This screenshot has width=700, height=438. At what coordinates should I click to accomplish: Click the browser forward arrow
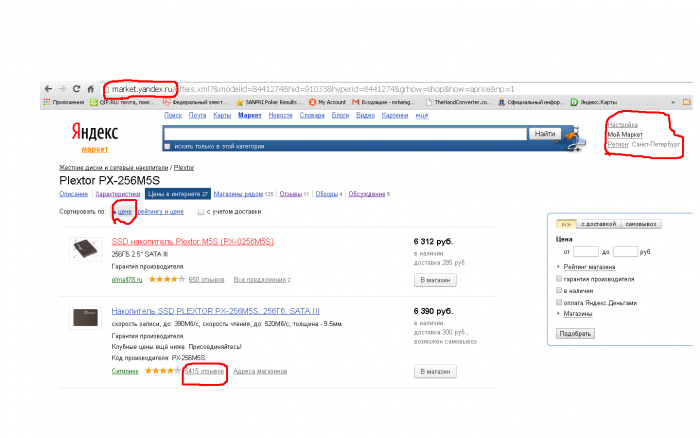[x=62, y=89]
